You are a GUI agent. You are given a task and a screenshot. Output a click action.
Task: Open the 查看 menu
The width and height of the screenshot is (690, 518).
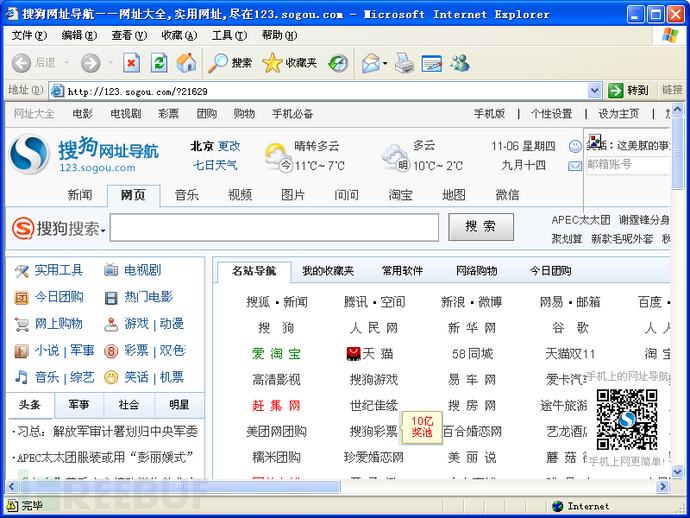pyautogui.click(x=129, y=35)
